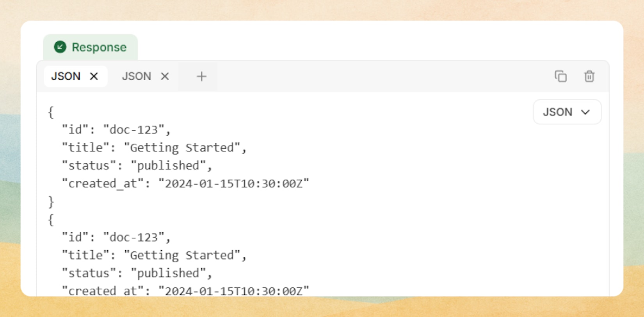Copy the response using the copy icon

coord(560,77)
